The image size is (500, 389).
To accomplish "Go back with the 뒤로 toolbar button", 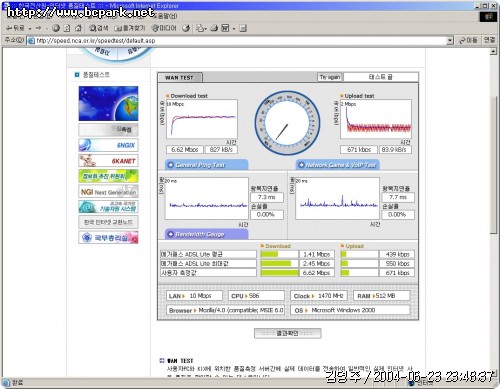I will tap(15, 28).
